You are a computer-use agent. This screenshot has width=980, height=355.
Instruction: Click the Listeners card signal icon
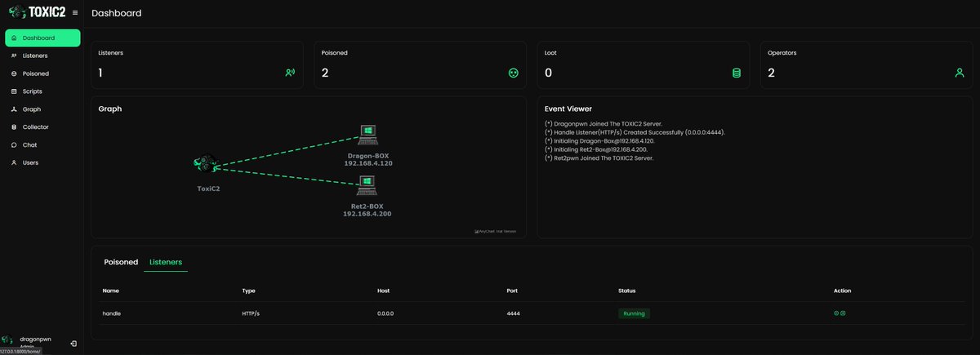289,73
